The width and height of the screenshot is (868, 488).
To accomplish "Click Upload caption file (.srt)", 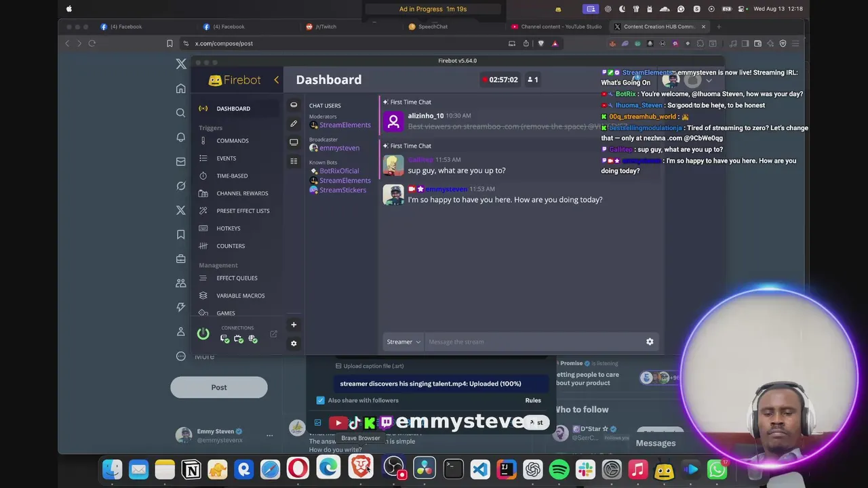I will 370,366.
